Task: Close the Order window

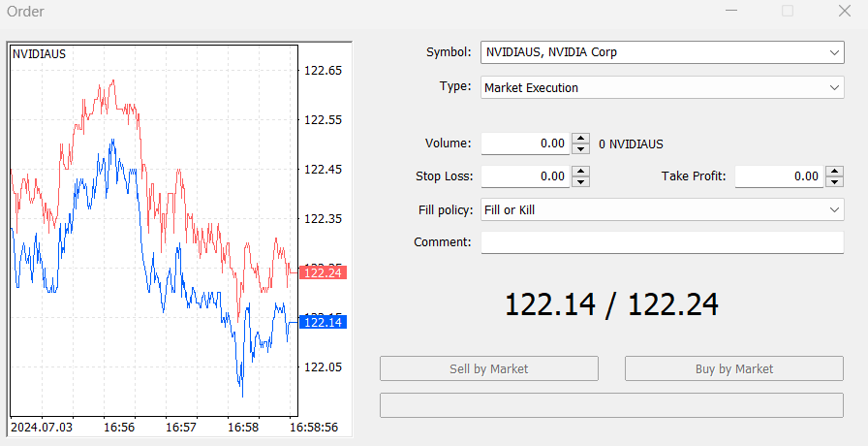Action: (x=844, y=12)
